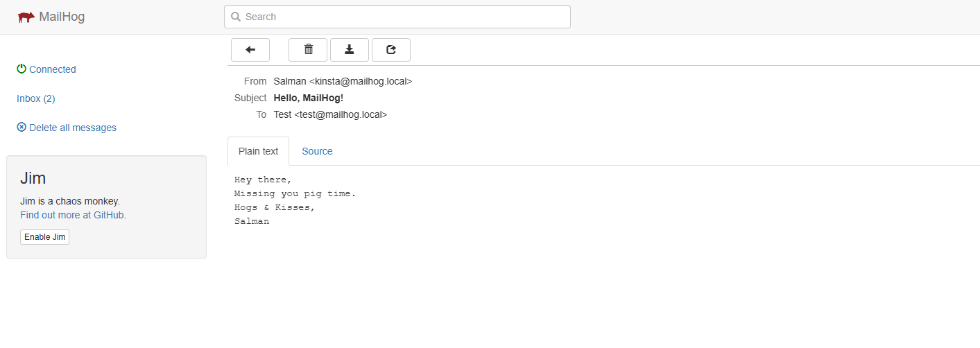Enable Jim the chaos monkey
The height and width of the screenshot is (348, 980).
45,237
